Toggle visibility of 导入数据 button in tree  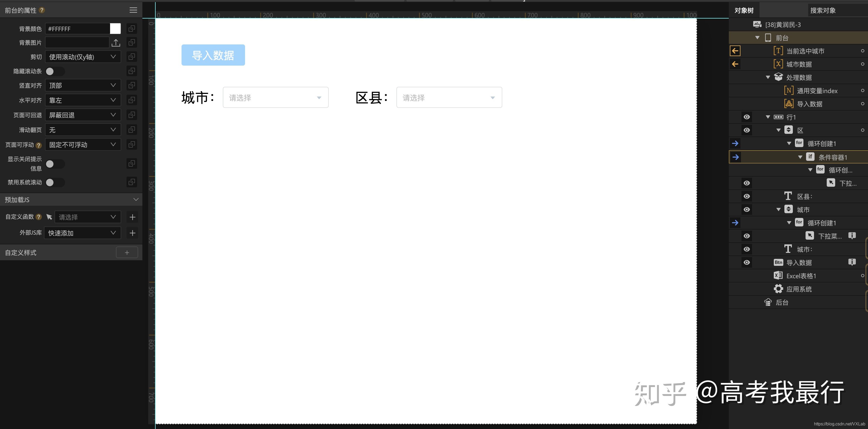coord(747,262)
